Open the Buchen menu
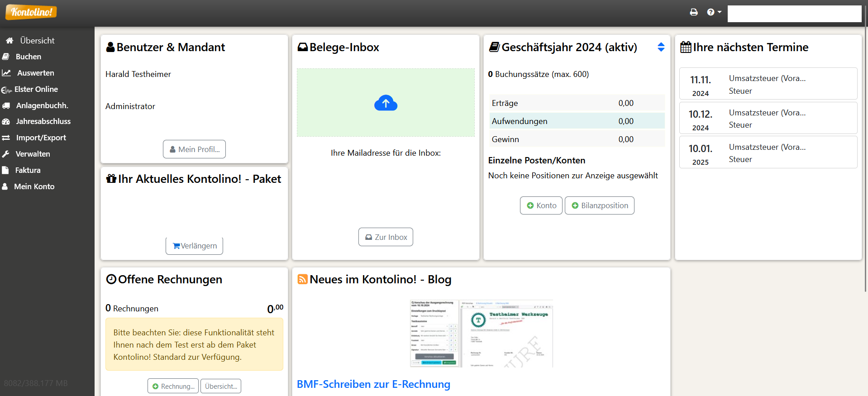This screenshot has height=396, width=868. pyautogui.click(x=28, y=57)
